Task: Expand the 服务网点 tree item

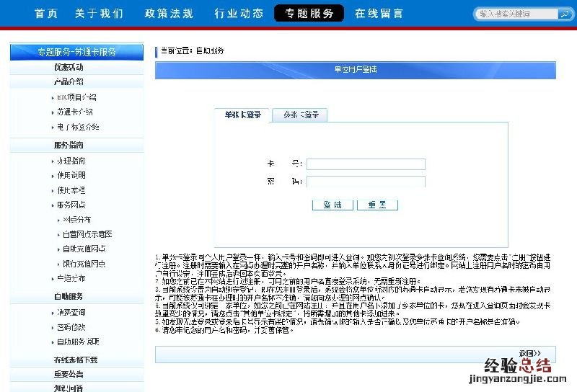Action: click(71, 205)
